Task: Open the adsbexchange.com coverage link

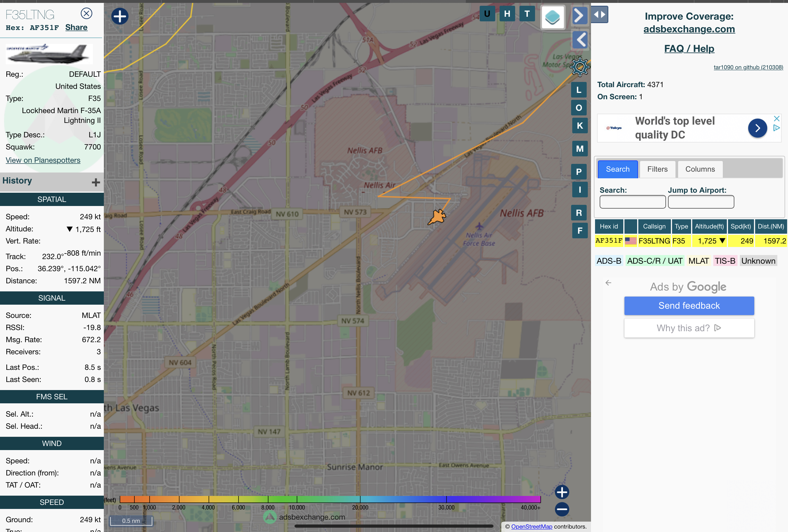Action: click(x=689, y=29)
